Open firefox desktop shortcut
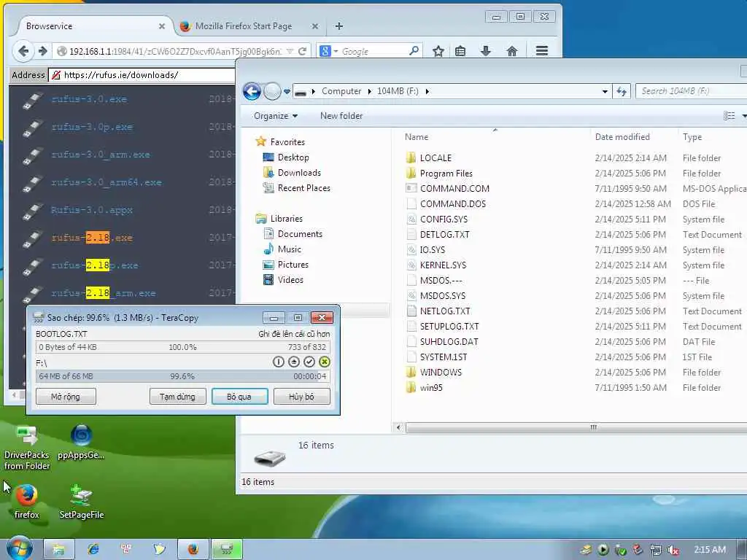747x560 pixels. point(27,501)
